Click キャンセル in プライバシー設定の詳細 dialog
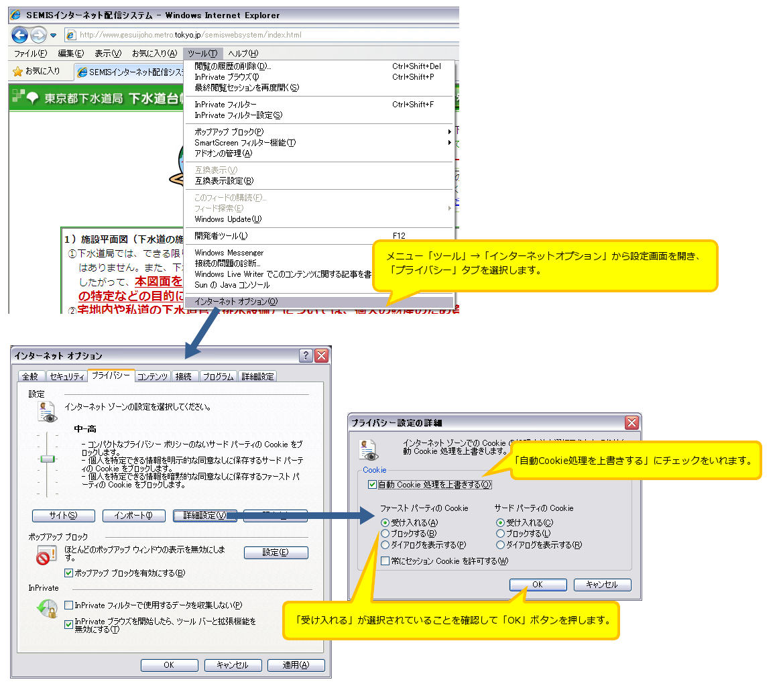783x700 pixels. pos(602,585)
